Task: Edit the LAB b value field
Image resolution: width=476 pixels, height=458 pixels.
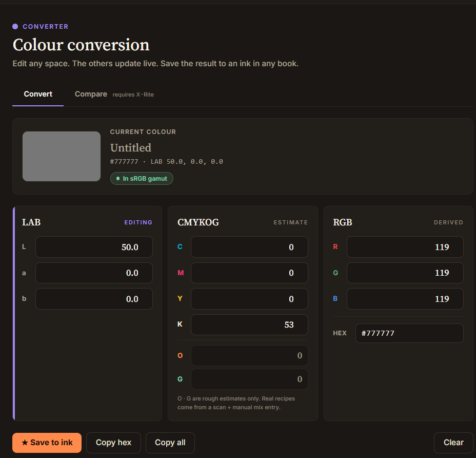Action: click(x=94, y=299)
